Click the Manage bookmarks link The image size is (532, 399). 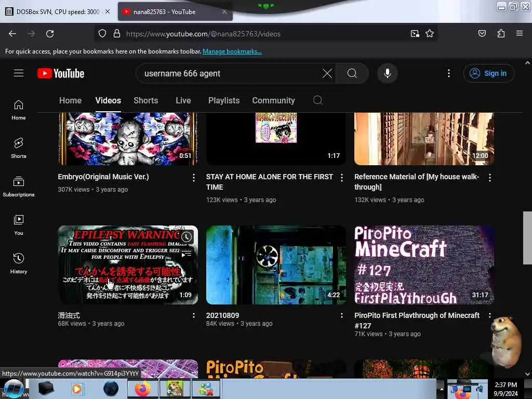pyautogui.click(x=232, y=51)
